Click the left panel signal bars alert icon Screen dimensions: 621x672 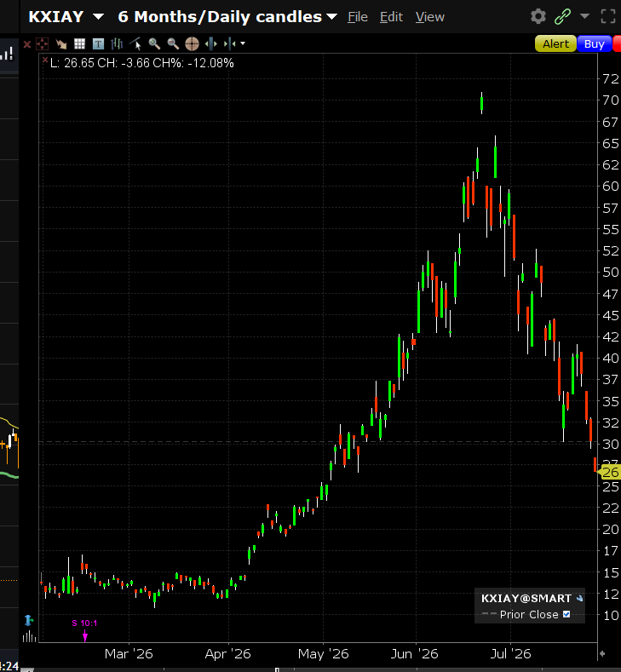pos(8,54)
